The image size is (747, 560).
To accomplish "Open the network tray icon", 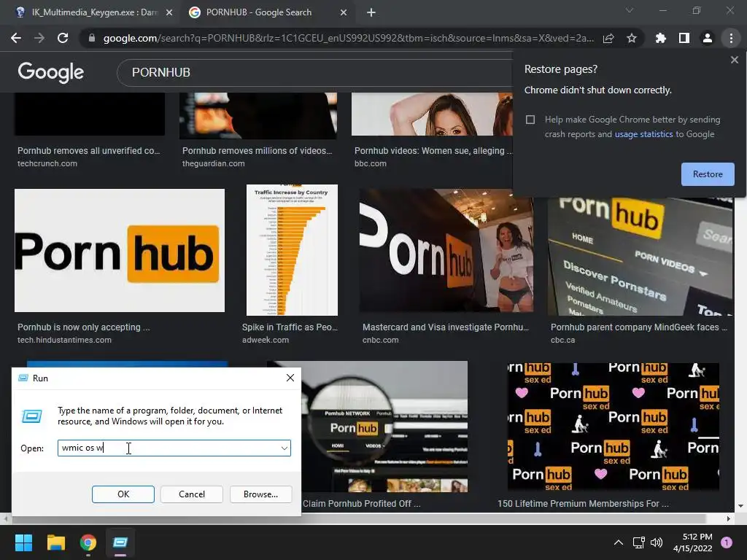I will pyautogui.click(x=638, y=542).
